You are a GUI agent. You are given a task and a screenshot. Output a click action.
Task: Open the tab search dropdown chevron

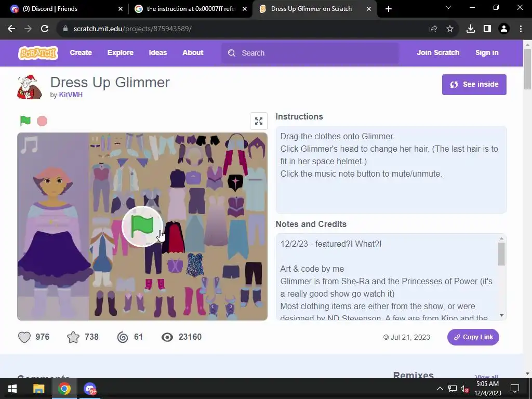click(448, 7)
